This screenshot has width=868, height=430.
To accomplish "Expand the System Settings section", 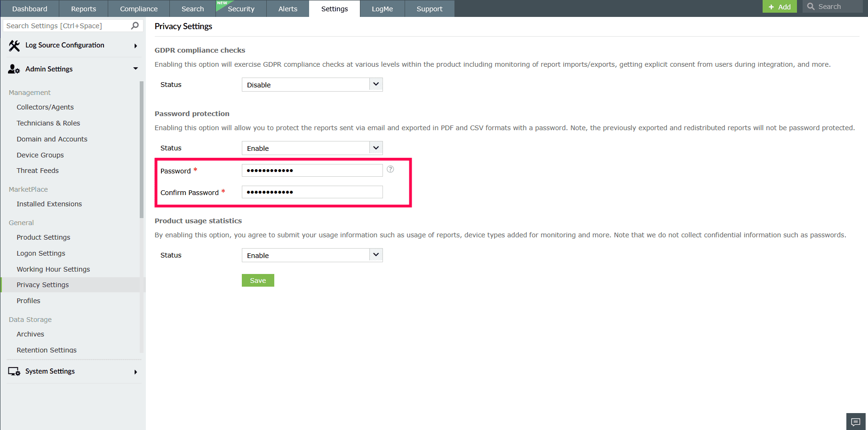I will point(135,371).
